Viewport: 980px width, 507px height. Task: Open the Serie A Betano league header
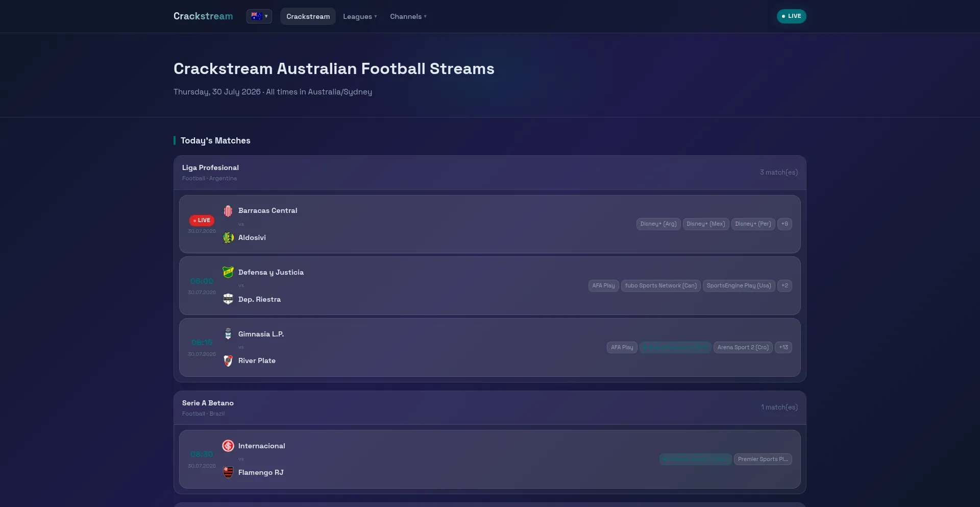coord(490,408)
